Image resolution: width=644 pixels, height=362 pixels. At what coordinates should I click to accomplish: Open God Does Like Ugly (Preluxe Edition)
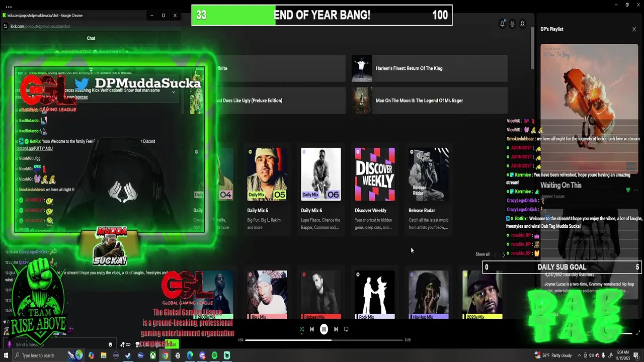268,101
